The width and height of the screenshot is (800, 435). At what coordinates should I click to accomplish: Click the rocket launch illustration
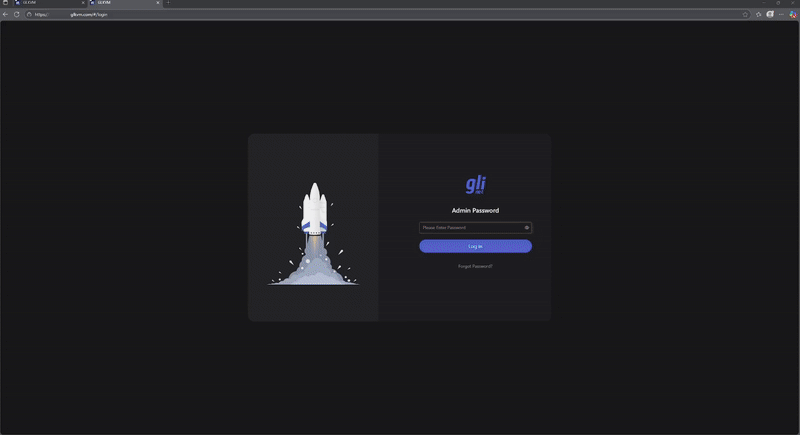tap(315, 235)
